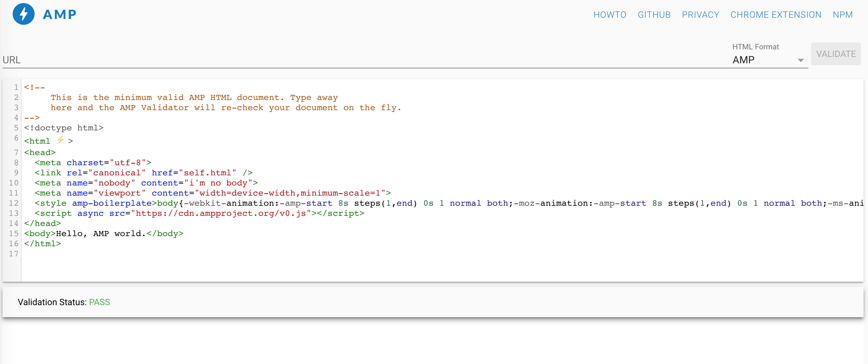Click the PASS validation status text

pos(99,302)
